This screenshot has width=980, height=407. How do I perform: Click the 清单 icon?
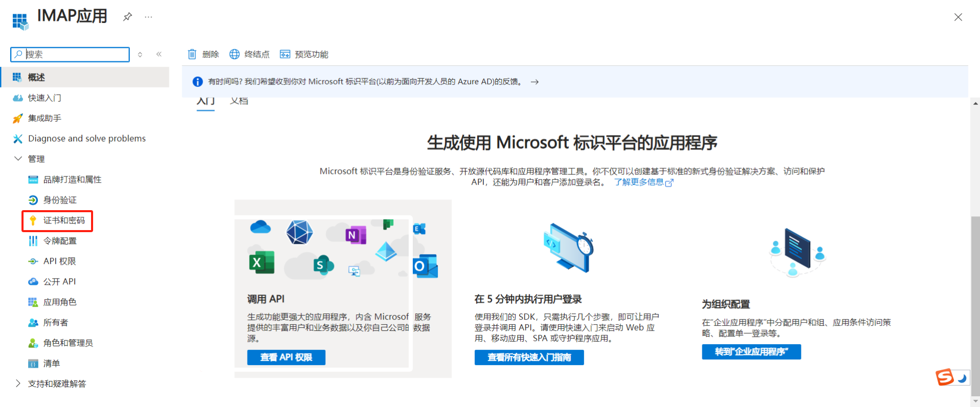coord(33,364)
